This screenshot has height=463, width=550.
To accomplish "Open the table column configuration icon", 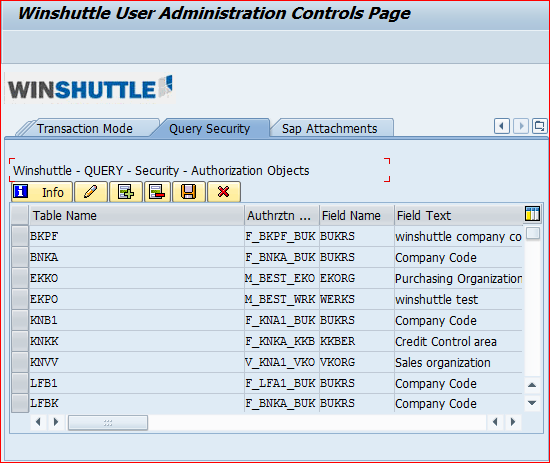I will coord(532,214).
